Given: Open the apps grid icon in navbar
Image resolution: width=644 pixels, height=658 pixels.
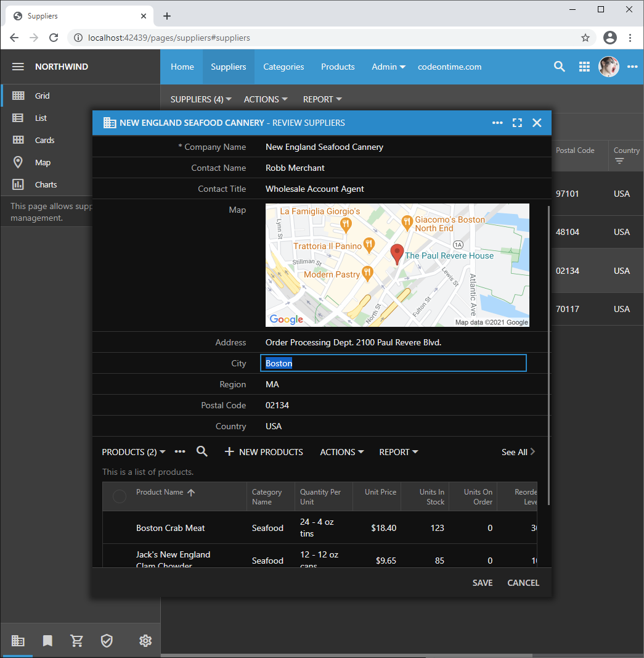Looking at the screenshot, I should click(x=584, y=67).
